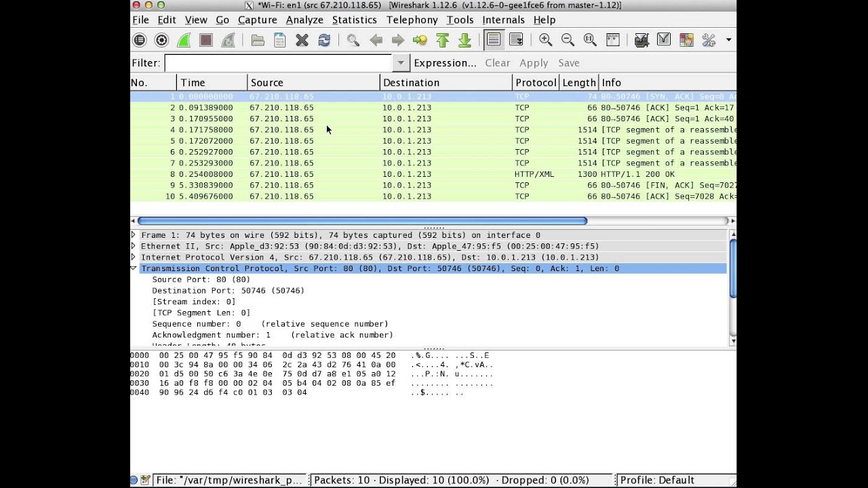Find a packet with magnifier icon
Screen dimensions: 868x488
pyautogui.click(x=353, y=41)
